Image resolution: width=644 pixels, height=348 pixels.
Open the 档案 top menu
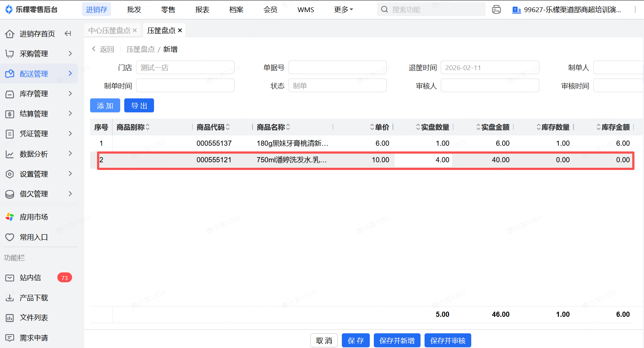click(236, 10)
